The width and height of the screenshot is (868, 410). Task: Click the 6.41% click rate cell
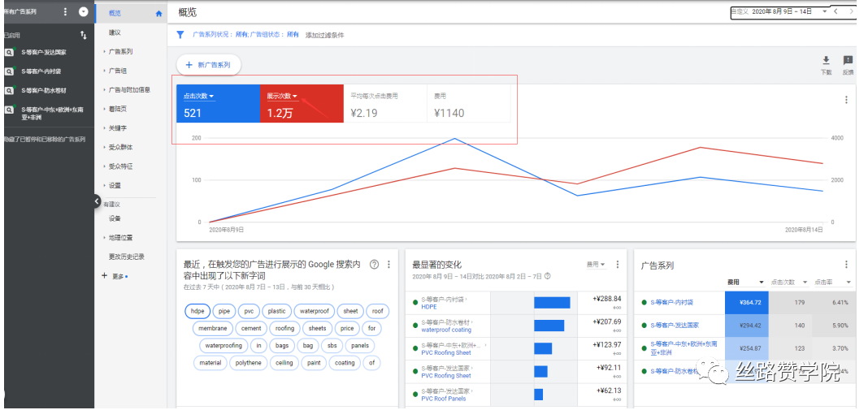833,303
